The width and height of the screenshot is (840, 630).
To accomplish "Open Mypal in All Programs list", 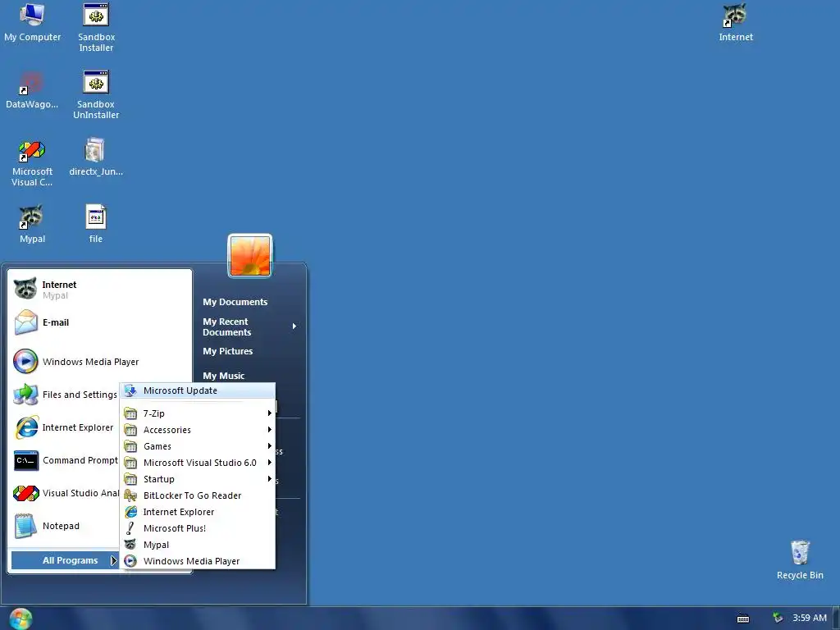I will pyautogui.click(x=198, y=545).
